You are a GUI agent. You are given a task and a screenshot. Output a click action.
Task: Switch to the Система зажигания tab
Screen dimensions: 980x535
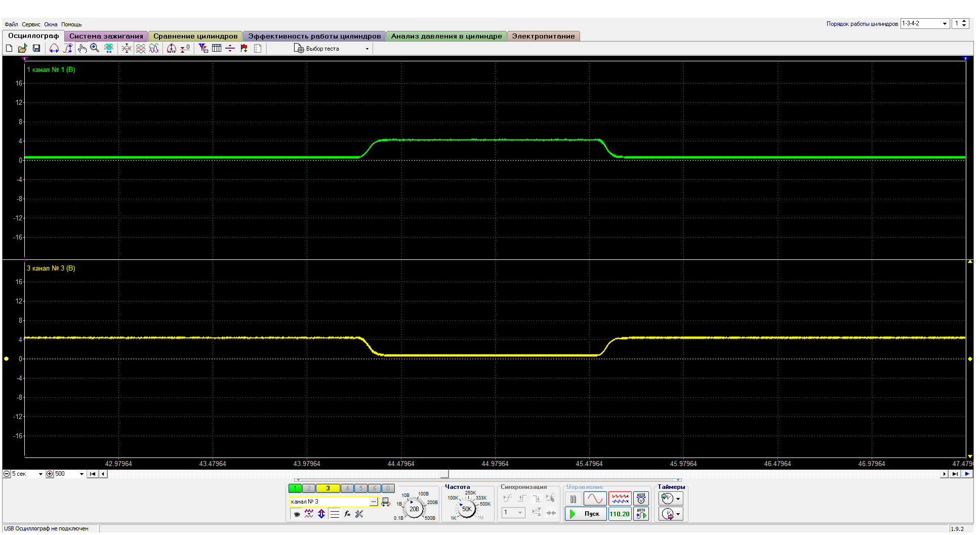[x=106, y=36]
